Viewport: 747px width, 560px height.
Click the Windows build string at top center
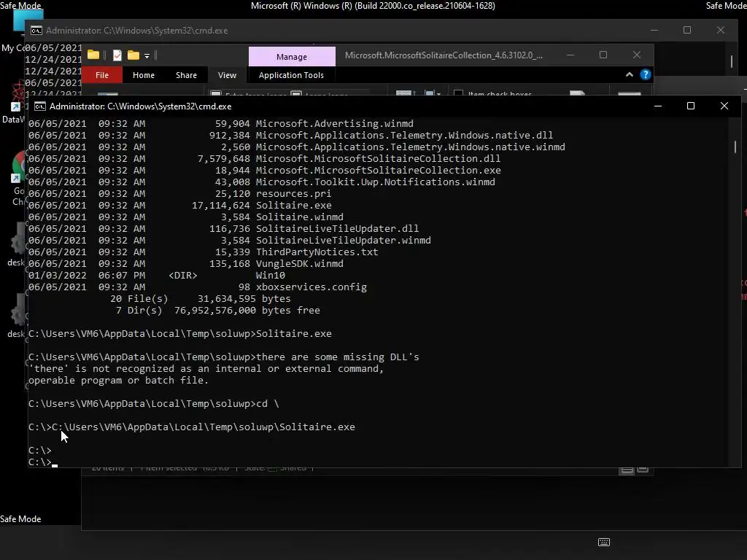(373, 6)
